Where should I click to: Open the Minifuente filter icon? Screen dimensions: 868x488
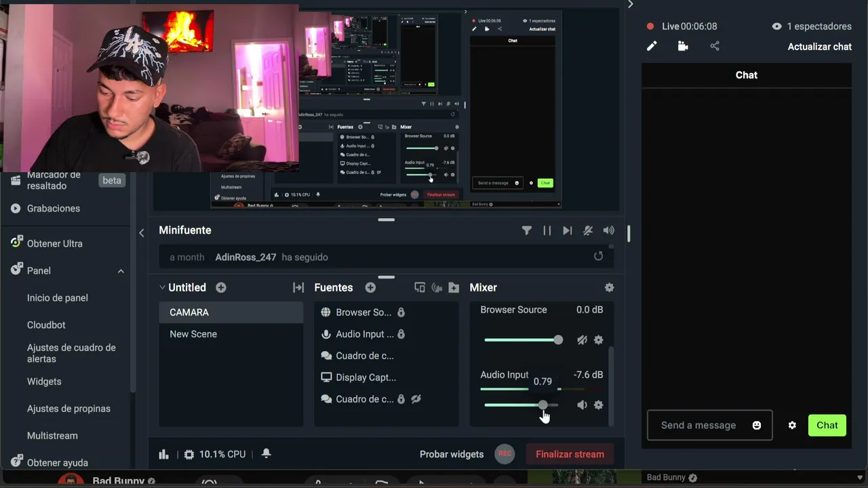pyautogui.click(x=527, y=230)
